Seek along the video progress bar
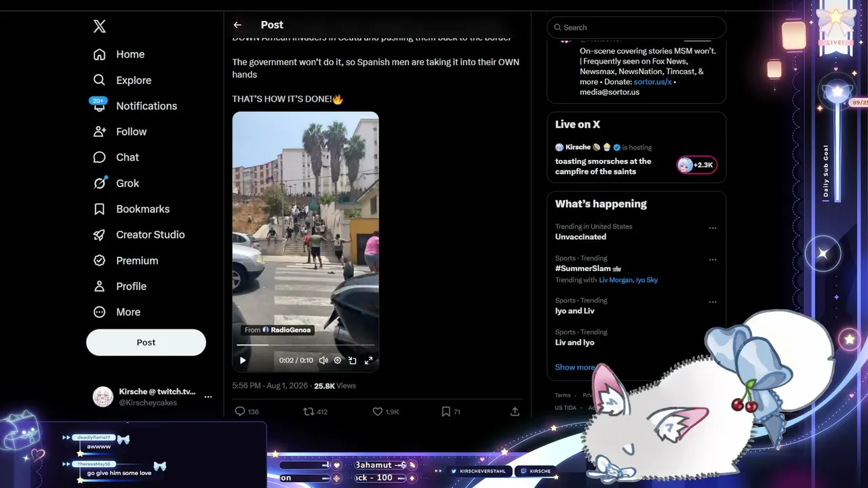 [x=305, y=345]
